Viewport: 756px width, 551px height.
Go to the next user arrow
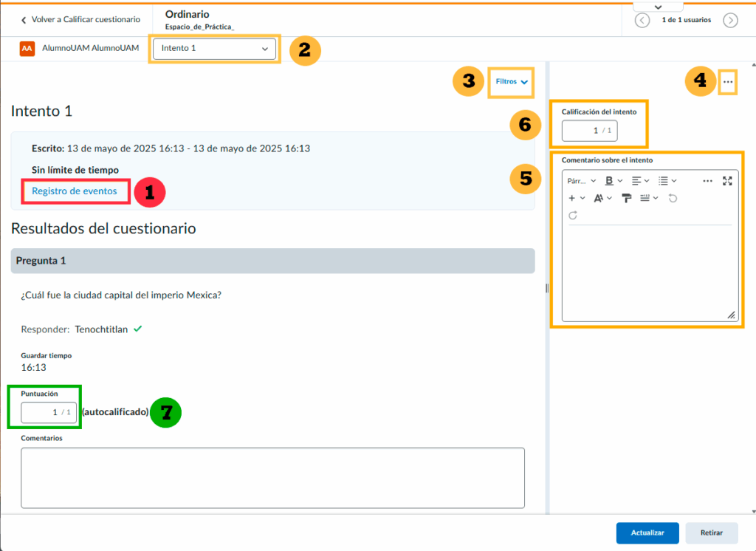(730, 20)
